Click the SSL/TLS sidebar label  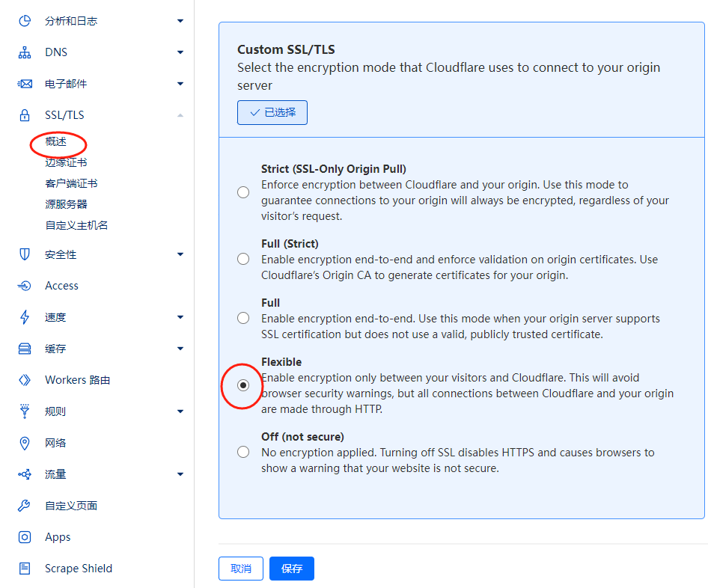click(x=64, y=115)
